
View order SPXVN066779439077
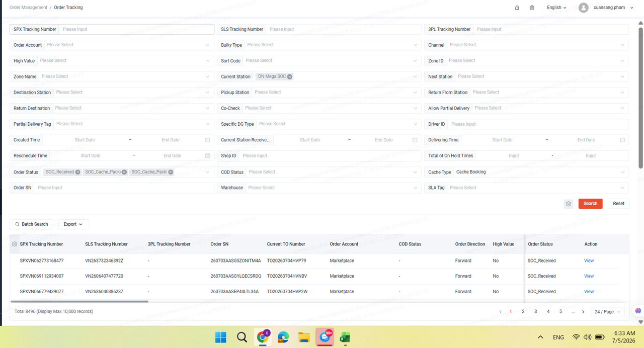[x=589, y=292]
